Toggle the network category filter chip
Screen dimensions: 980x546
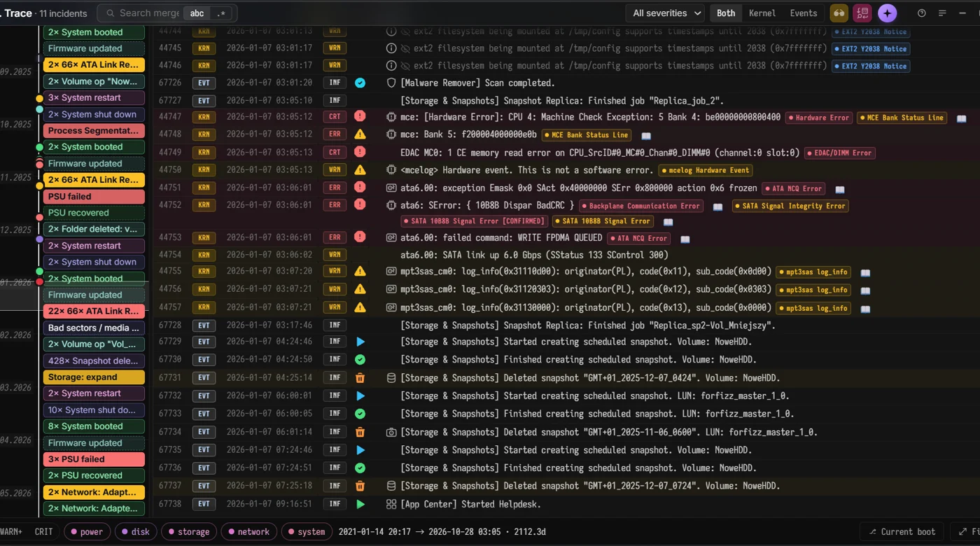click(x=248, y=532)
